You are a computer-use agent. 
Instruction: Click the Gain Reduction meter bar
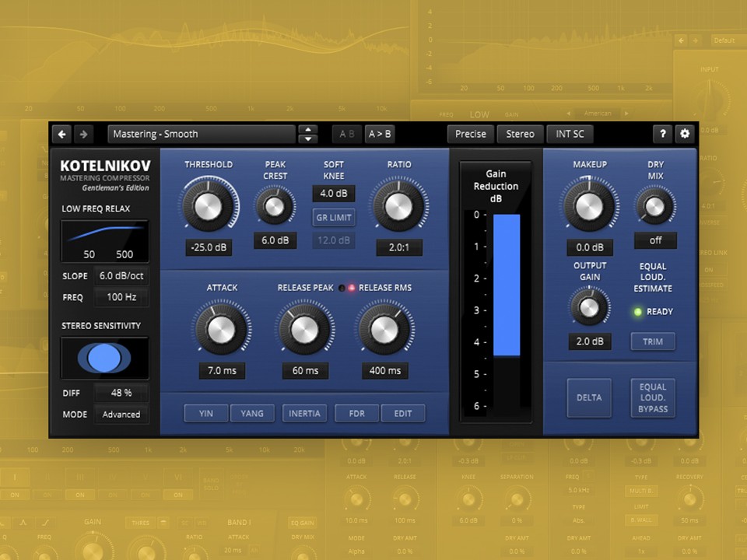pos(507,285)
